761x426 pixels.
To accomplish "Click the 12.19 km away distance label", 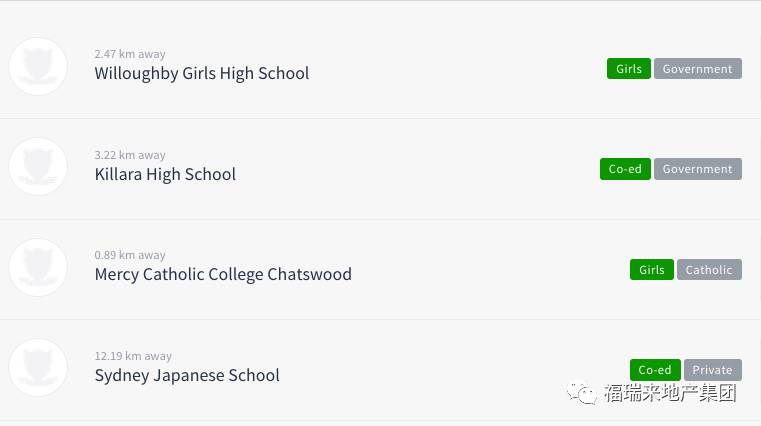I will [x=133, y=356].
